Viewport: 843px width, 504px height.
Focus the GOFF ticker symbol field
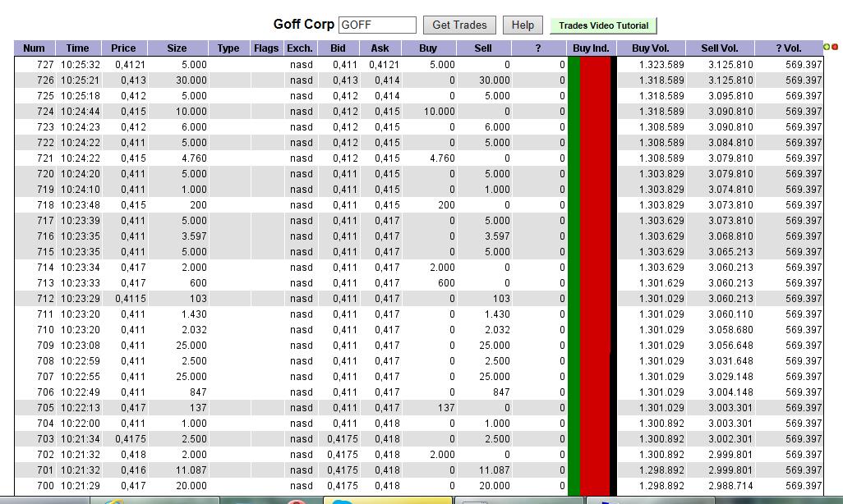377,25
